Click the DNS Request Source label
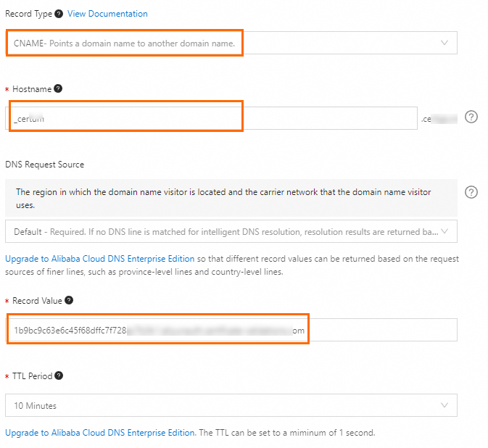488x448 pixels. tap(44, 165)
